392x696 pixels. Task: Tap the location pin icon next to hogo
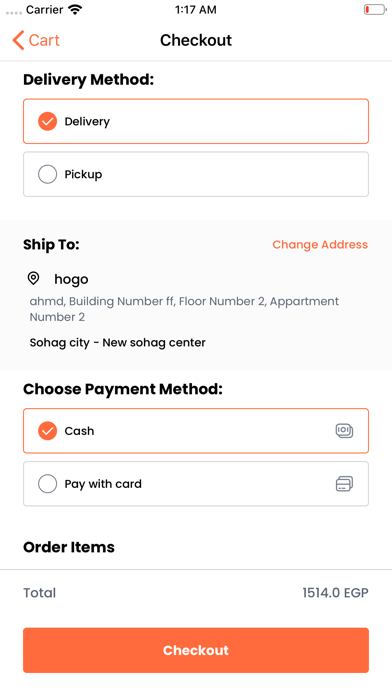(33, 278)
